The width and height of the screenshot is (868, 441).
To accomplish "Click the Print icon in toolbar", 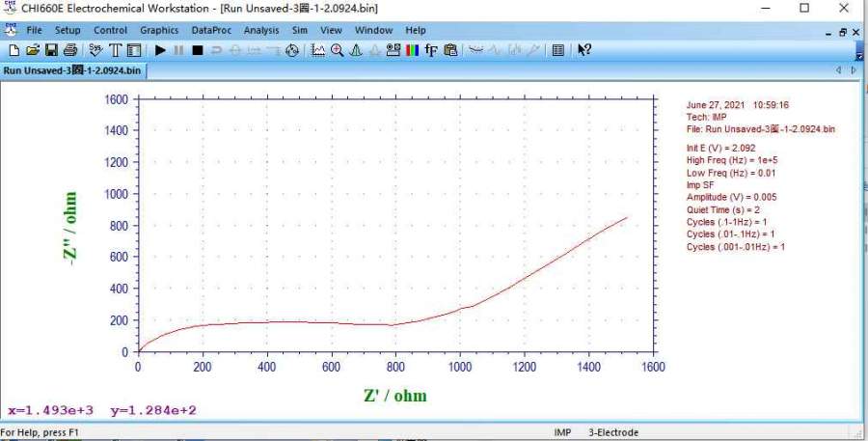I will point(69,50).
